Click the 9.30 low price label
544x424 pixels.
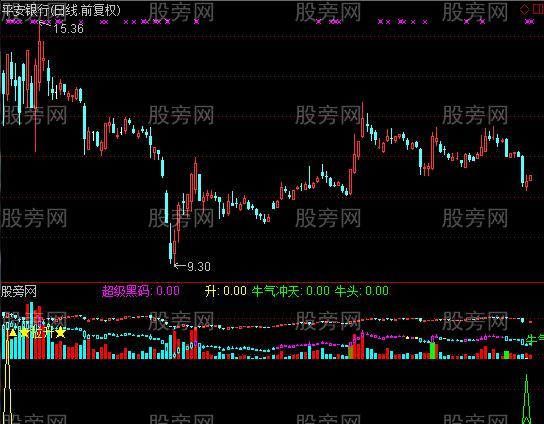[x=199, y=266]
